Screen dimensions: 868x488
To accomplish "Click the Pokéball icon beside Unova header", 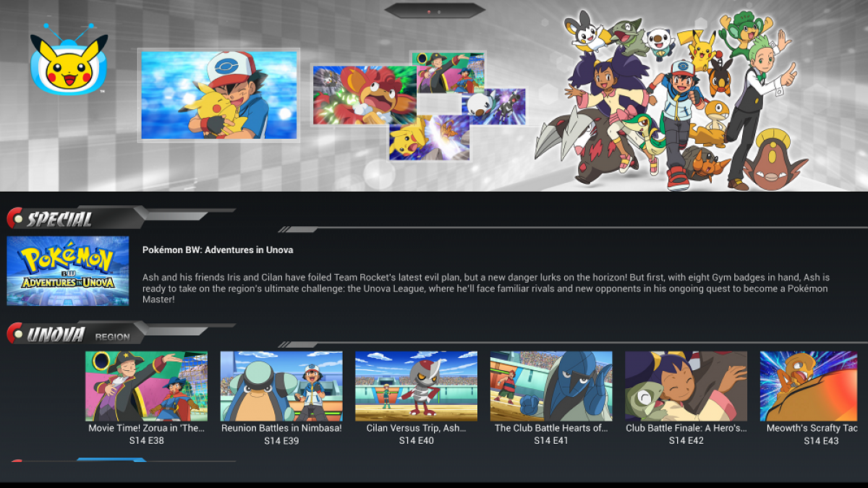I will pos(16,333).
